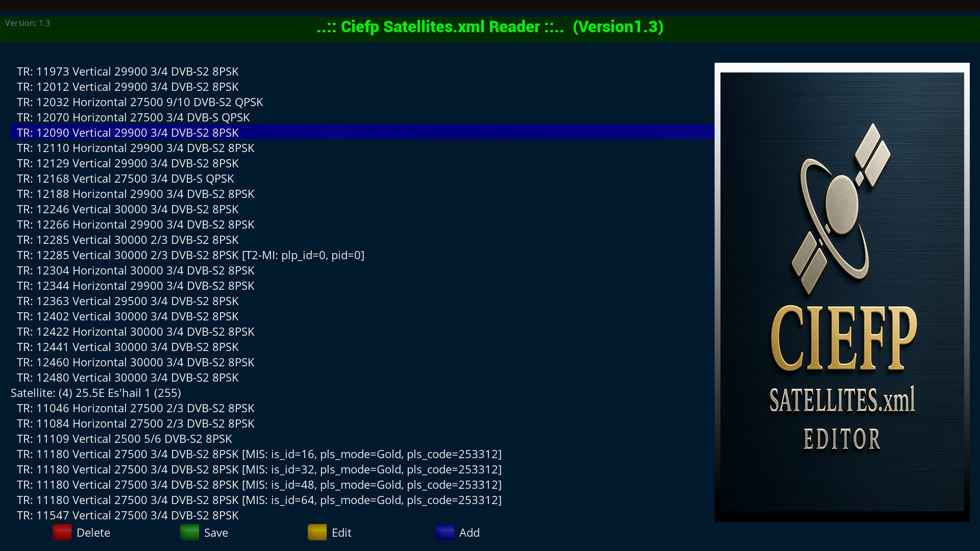Select row TR: 12441 Vertical 30000

point(362,347)
